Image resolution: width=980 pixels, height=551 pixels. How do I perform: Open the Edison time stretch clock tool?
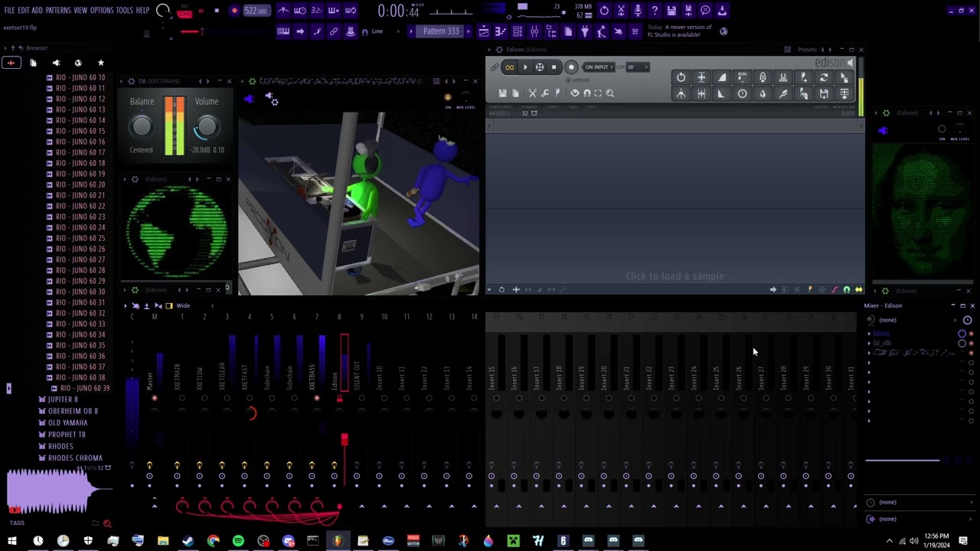[x=742, y=93]
